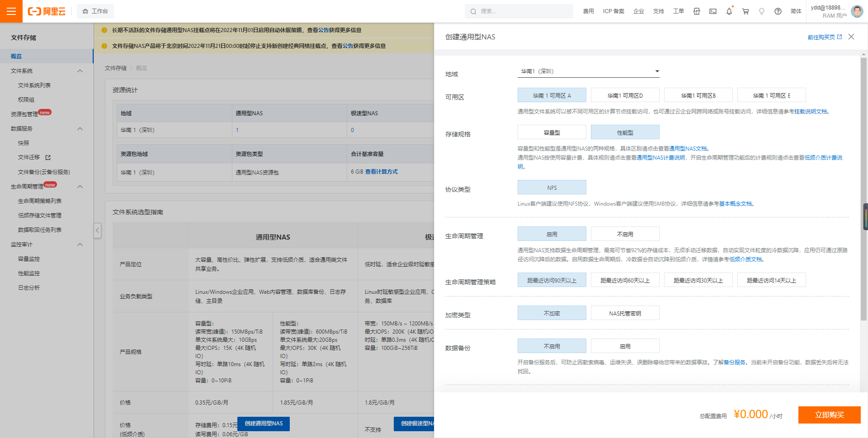Choose 性能型 storage specification

tap(625, 132)
